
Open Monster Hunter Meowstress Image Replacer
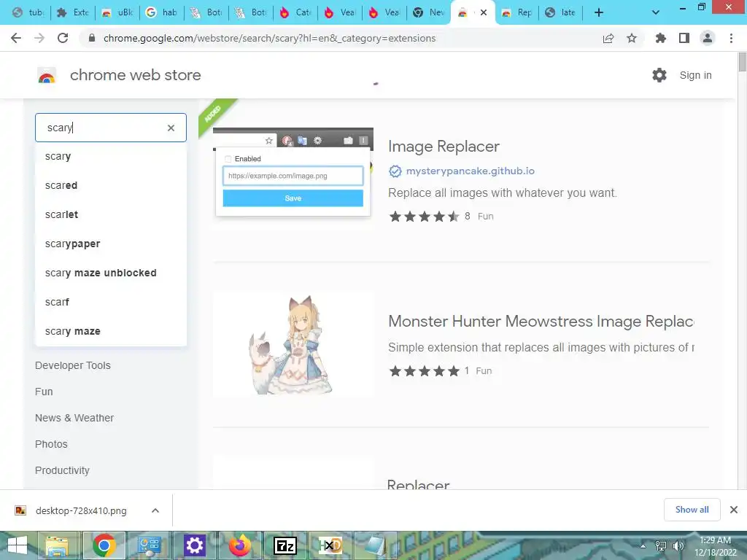541,322
